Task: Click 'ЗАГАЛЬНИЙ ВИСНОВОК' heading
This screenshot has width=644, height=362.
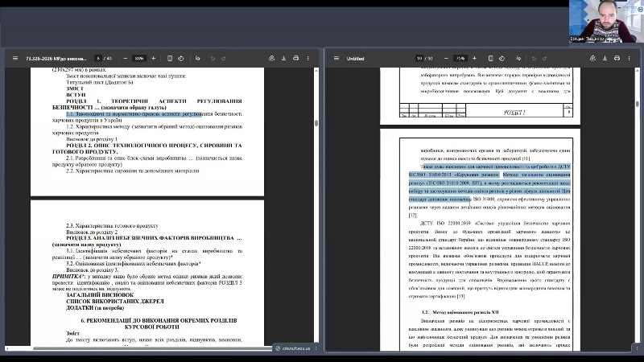Action: tap(100, 294)
